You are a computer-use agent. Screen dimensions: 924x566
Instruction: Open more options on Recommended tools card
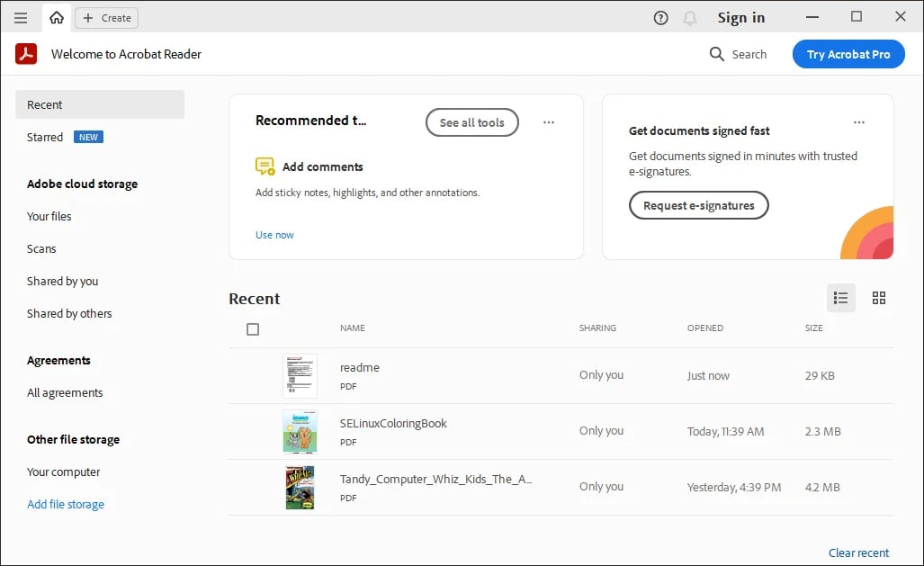549,122
